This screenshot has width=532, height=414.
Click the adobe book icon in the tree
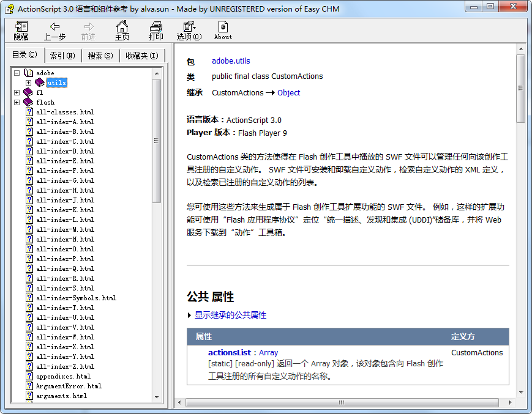coord(27,72)
